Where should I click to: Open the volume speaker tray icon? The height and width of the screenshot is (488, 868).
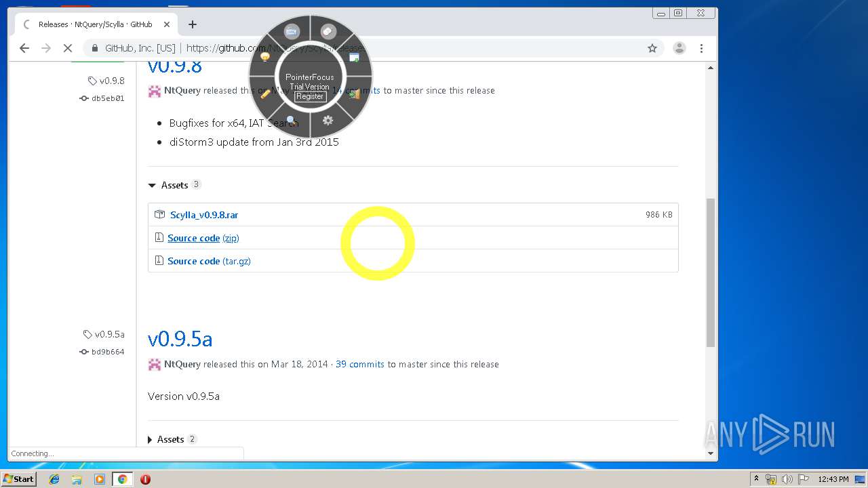coord(787,479)
